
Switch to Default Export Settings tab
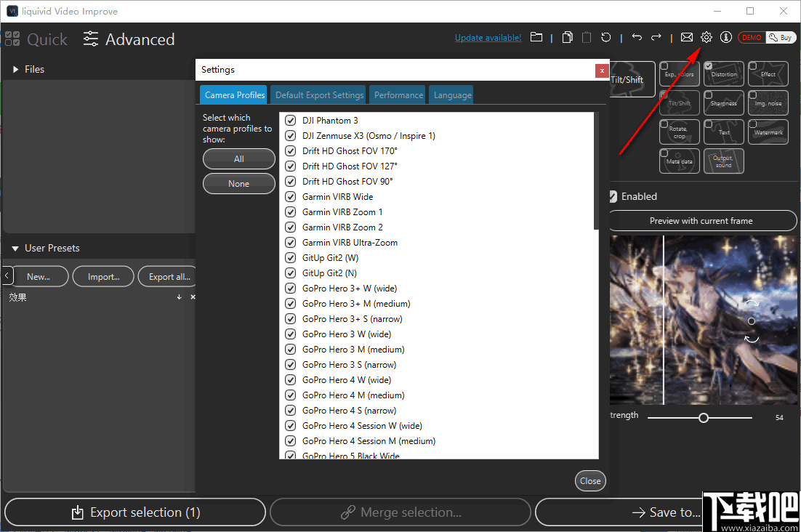318,95
